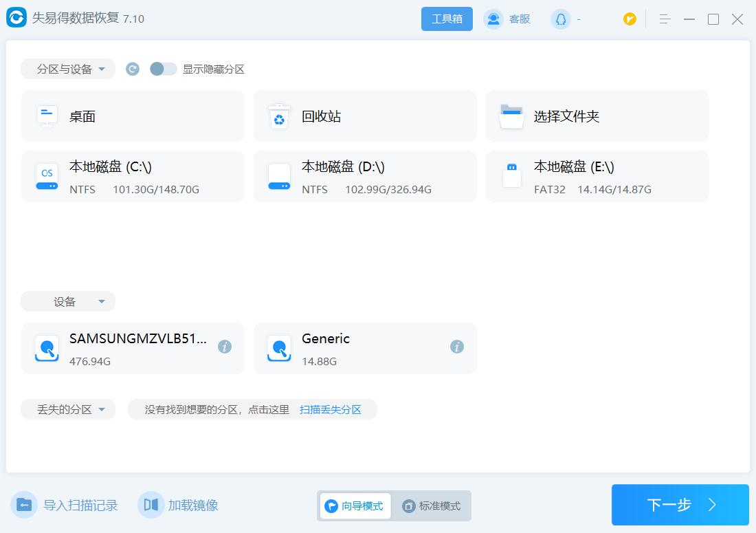Enable the 显示隐藏分区 hidden partitions toggle
This screenshot has height=533, width=756.
coord(164,69)
